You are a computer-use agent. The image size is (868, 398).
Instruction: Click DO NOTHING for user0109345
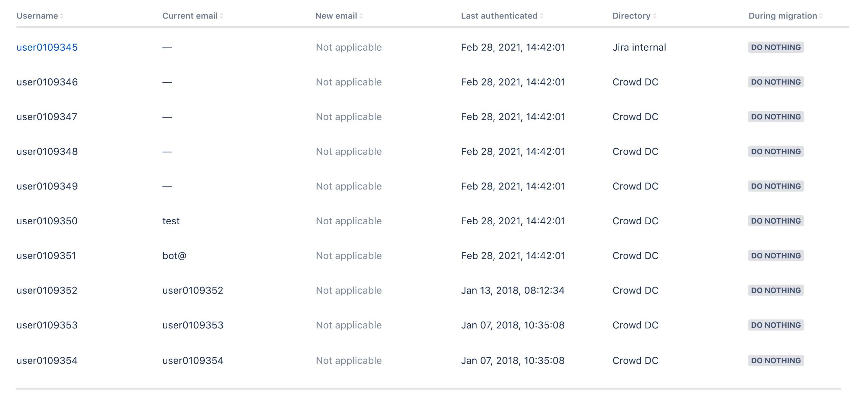[775, 47]
